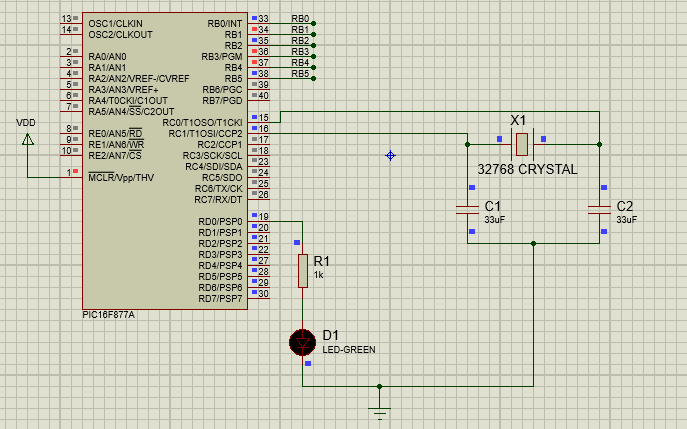Click the 33uF value under C2
This screenshot has height=429, width=687.
[627, 220]
